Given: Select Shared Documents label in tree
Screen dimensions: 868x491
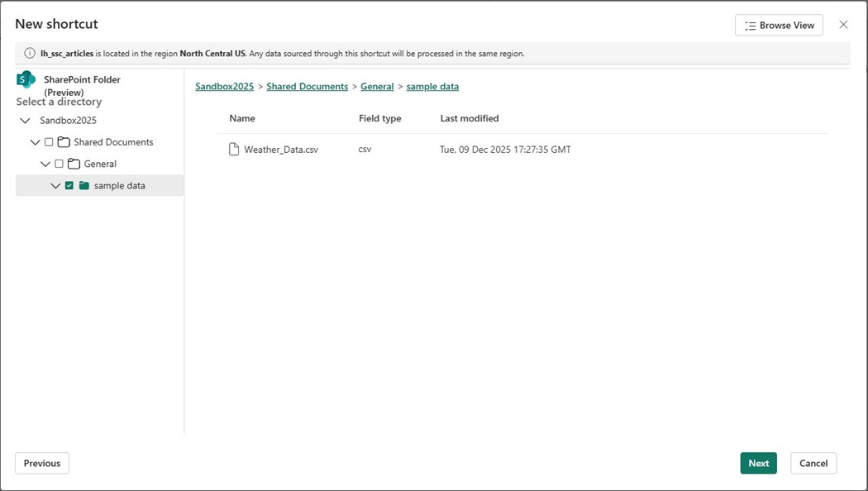Looking at the screenshot, I should (x=113, y=142).
